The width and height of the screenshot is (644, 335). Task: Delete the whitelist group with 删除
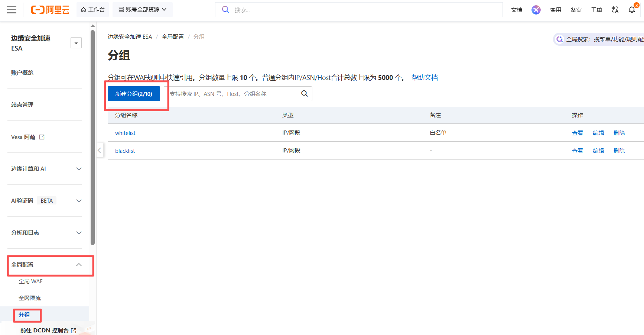click(x=619, y=133)
